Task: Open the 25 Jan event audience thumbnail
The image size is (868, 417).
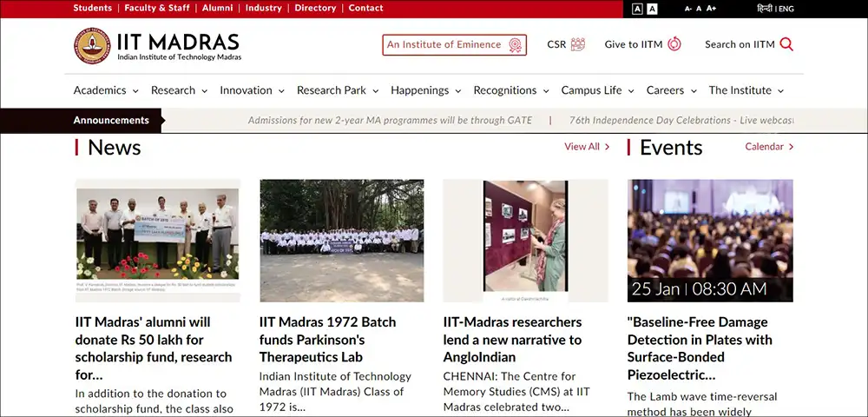Action: tap(710, 241)
